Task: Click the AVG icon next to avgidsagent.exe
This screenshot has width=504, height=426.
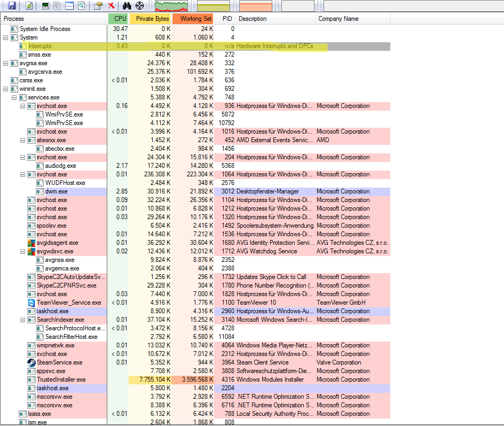Action: pyautogui.click(x=31, y=243)
